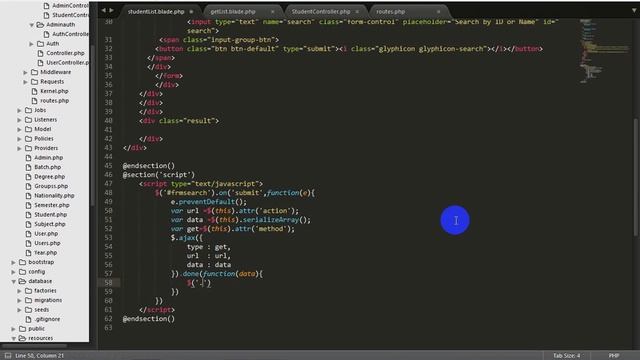The height and width of the screenshot is (360, 640).
Task: Click the Nationality.php file icon
Action: pos(28,196)
